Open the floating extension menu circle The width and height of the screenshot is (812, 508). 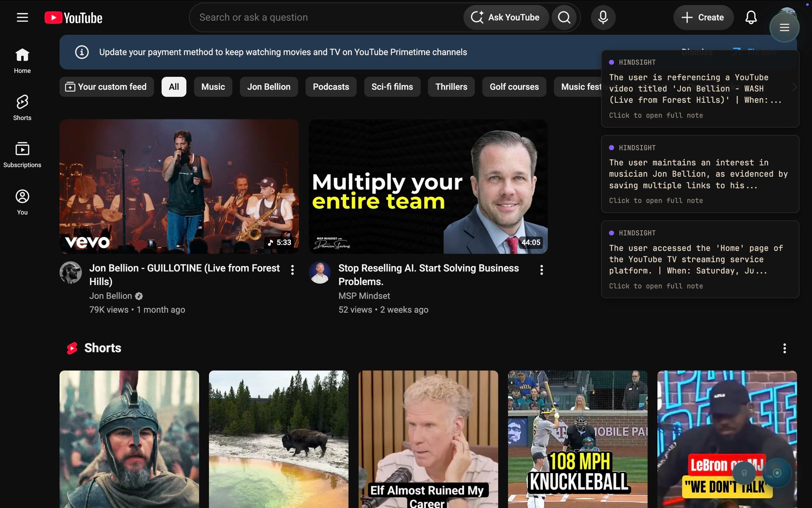click(784, 28)
